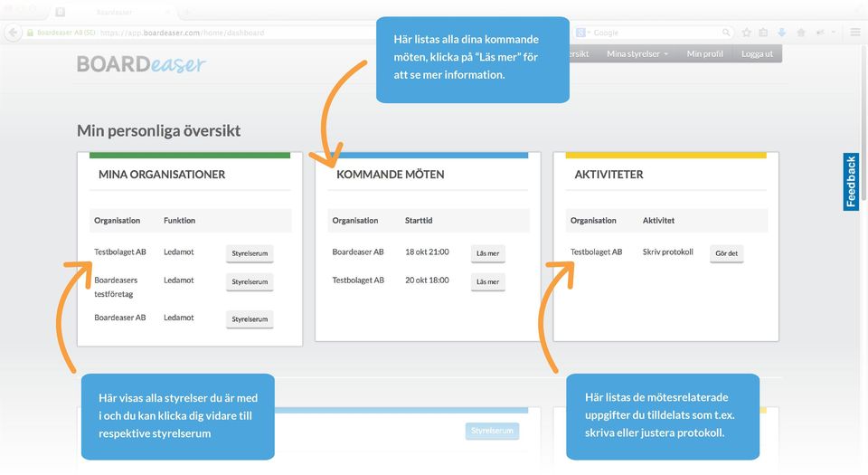Select Boardeasers testföretag organisation text
The height and width of the screenshot is (475, 868).
click(116, 287)
